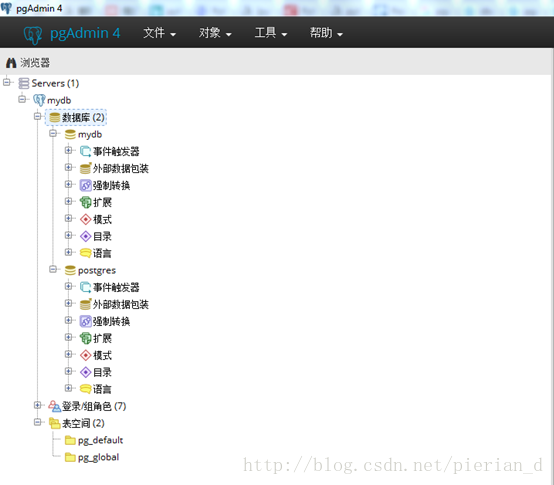Click the 目录 purple diamond icon under postgres
The height and width of the screenshot is (485, 554).
click(x=86, y=372)
